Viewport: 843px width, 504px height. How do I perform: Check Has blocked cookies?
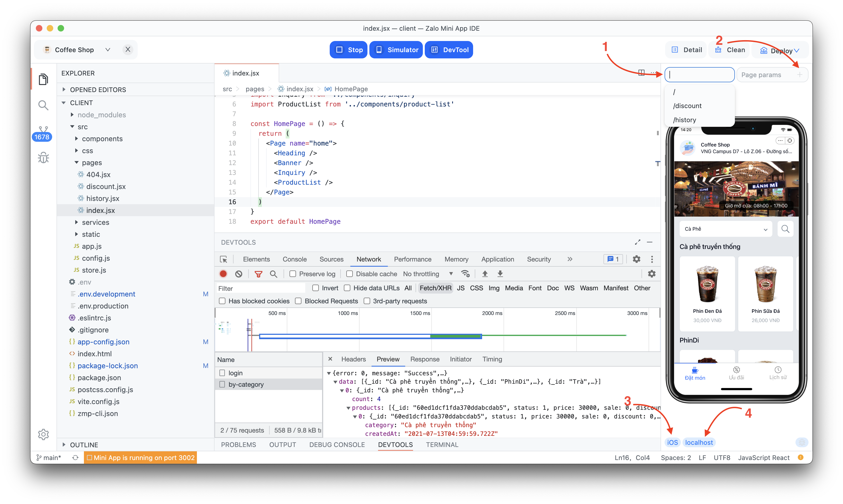point(222,301)
